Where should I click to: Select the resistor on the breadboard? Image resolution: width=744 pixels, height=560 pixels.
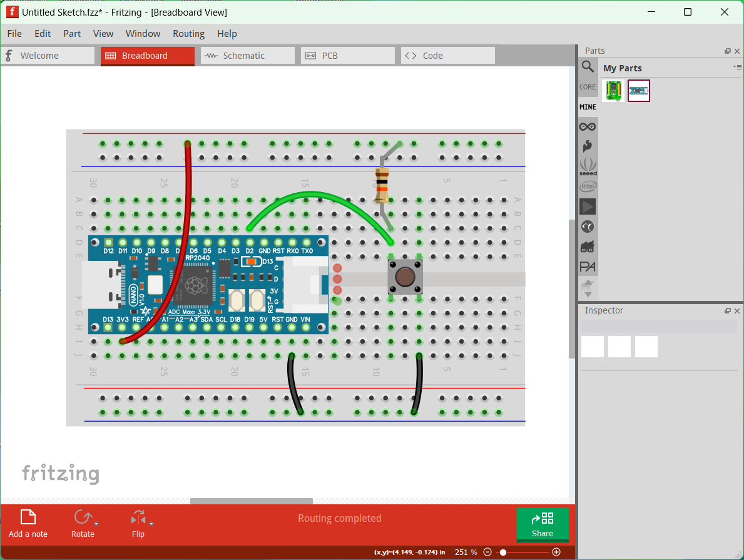coord(383,186)
